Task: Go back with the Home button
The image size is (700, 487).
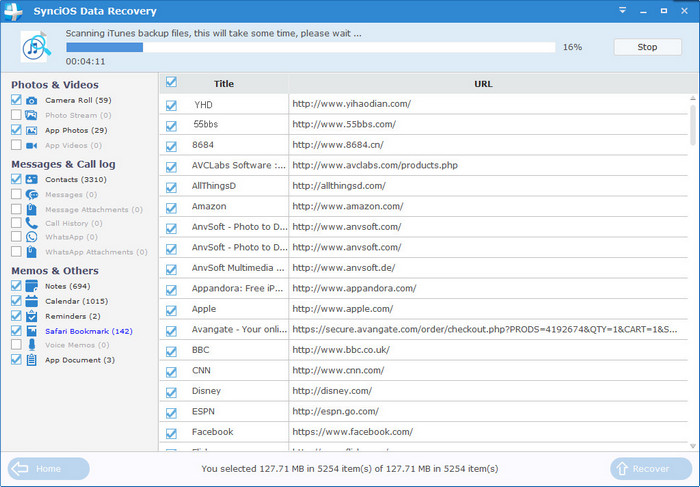Action: (48, 469)
